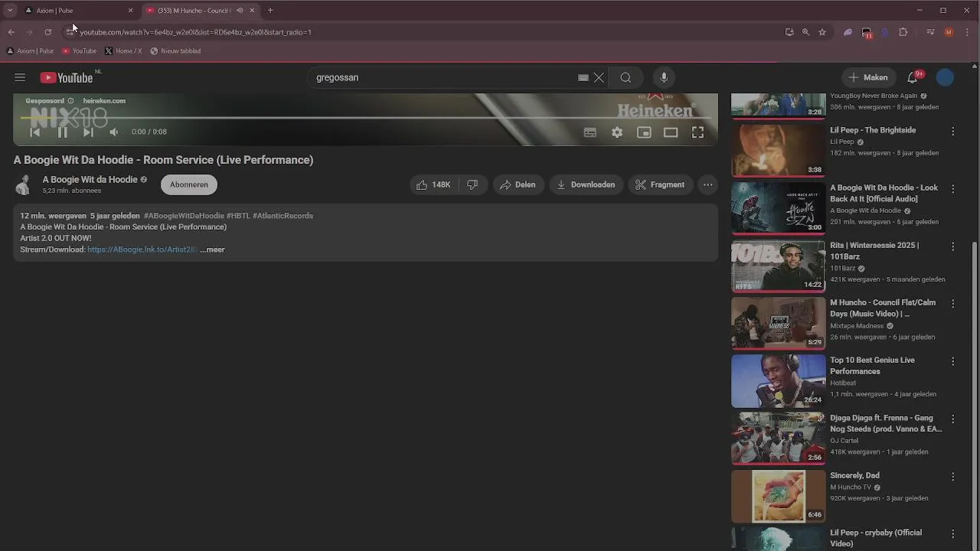The height and width of the screenshot is (551, 980).
Task: Skip to previous video in player
Action: tap(34, 132)
